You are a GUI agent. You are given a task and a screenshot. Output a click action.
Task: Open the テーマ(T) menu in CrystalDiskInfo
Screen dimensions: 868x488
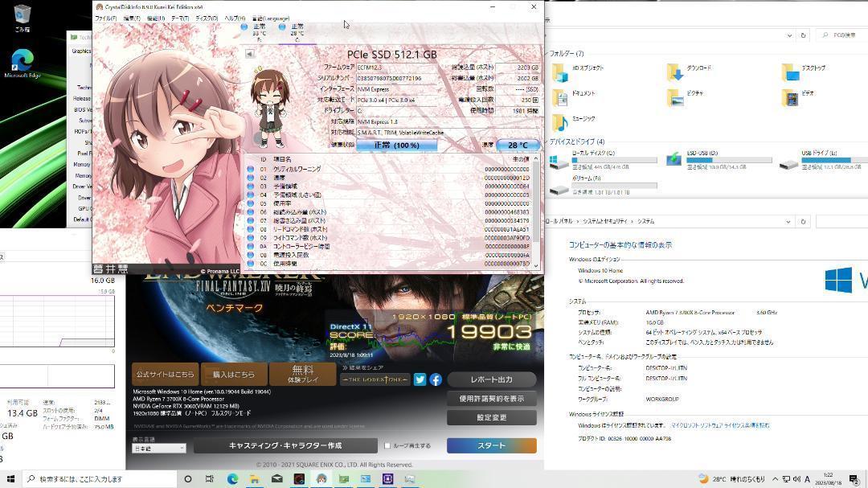180,18
